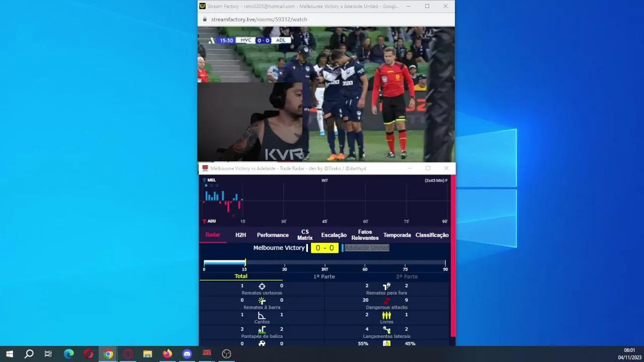
Task: Select the Total stats period
Action: coord(241,276)
